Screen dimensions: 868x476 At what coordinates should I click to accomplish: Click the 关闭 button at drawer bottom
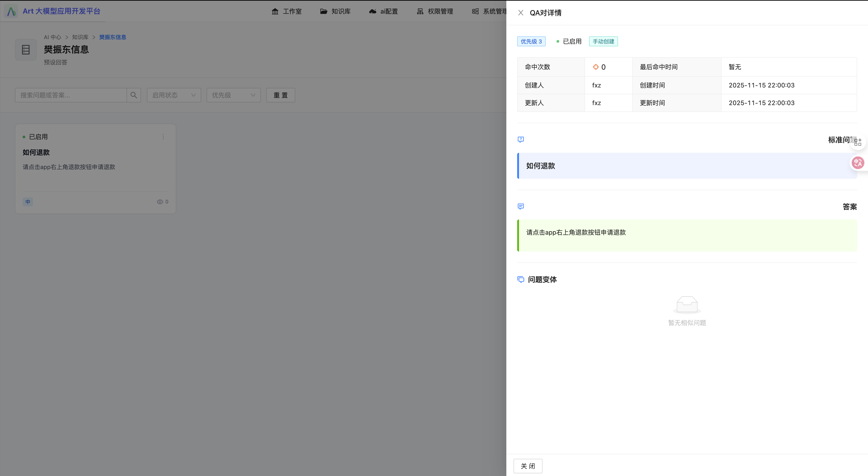[528, 466]
